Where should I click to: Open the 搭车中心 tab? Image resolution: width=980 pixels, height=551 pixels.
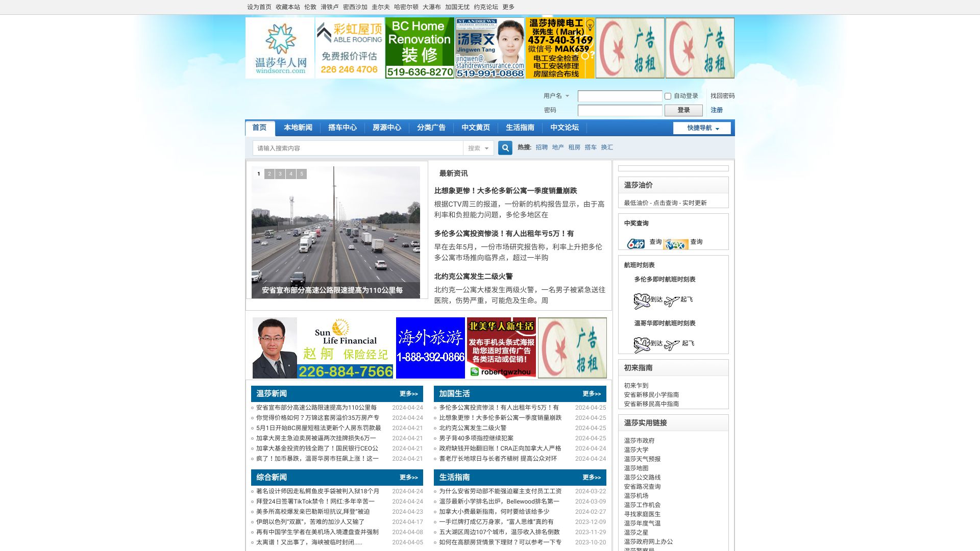tap(342, 128)
